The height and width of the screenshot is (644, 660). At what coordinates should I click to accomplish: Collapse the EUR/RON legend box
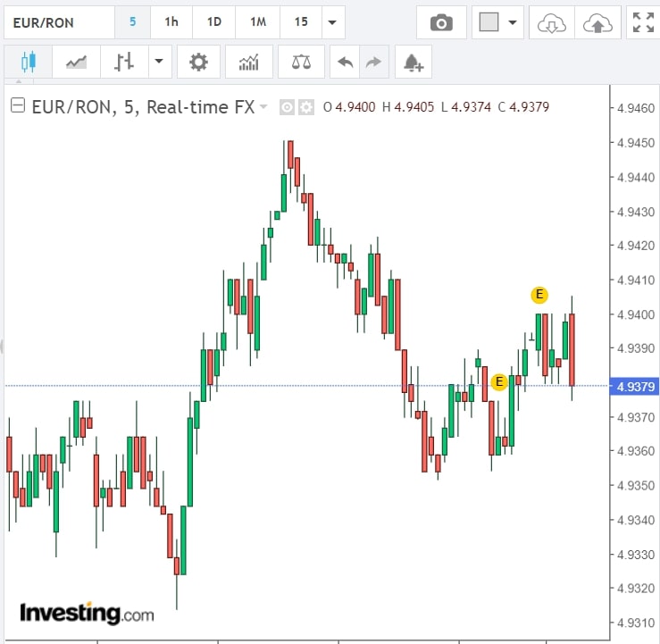pos(17,106)
